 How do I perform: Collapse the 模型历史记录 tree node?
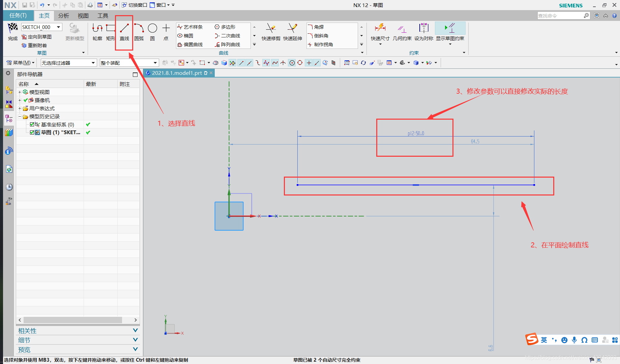[20, 116]
